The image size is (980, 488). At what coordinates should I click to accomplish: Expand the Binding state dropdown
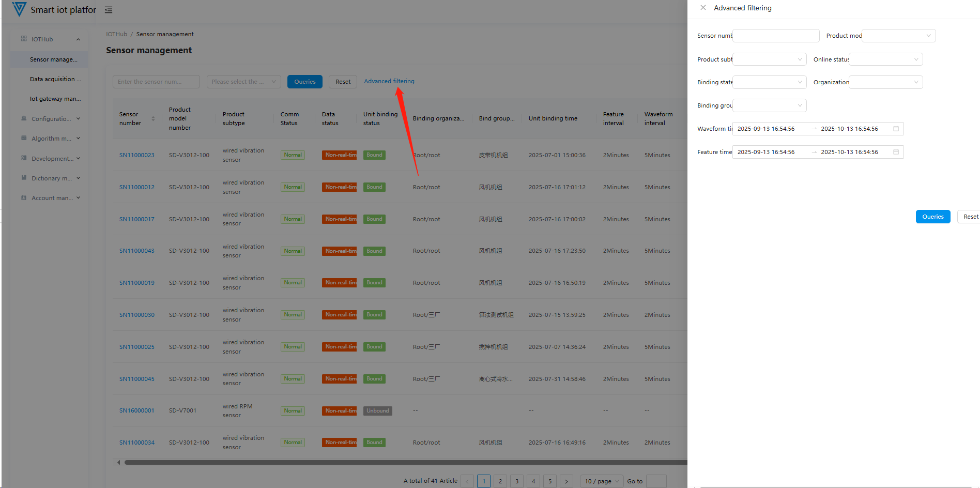tap(769, 82)
